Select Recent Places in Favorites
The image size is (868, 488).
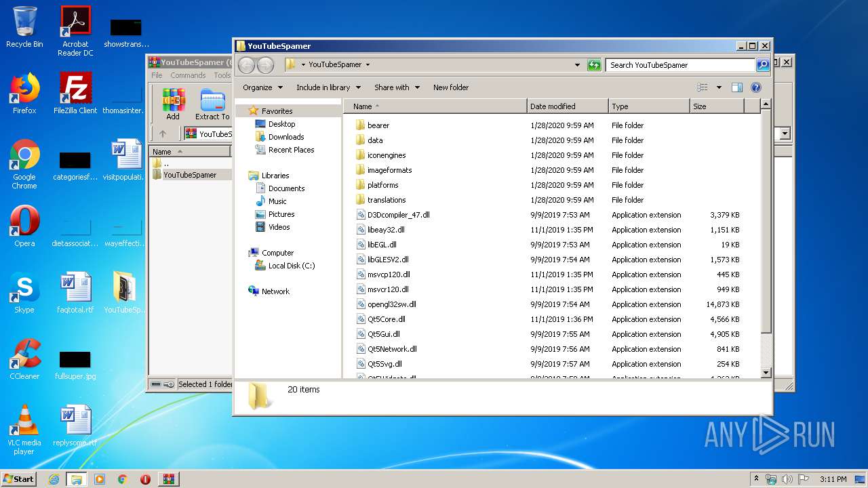tap(291, 150)
